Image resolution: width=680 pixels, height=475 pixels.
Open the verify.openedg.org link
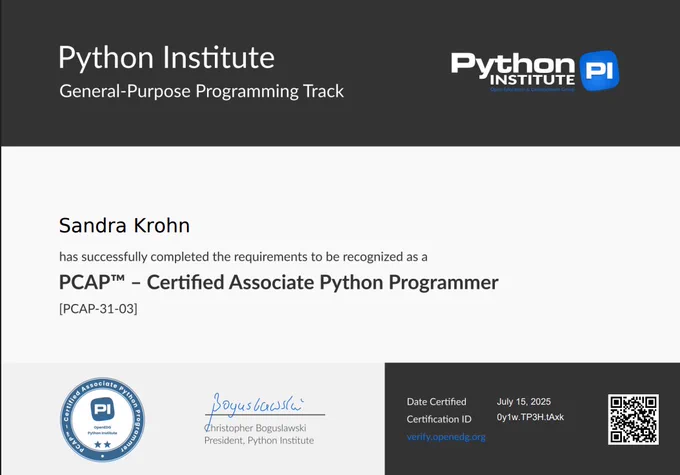pos(446,437)
